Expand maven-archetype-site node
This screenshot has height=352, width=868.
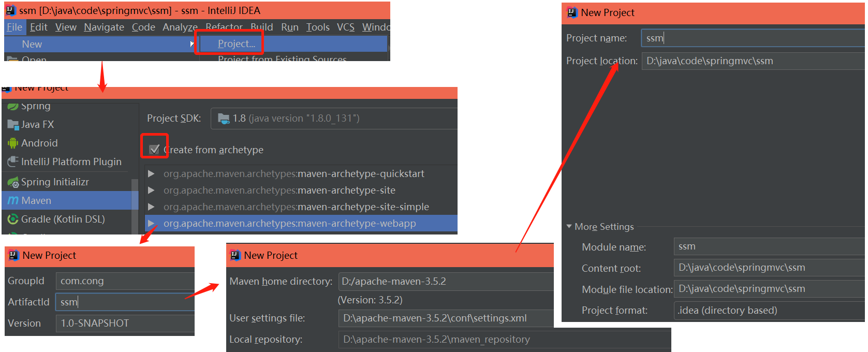pyautogui.click(x=151, y=190)
